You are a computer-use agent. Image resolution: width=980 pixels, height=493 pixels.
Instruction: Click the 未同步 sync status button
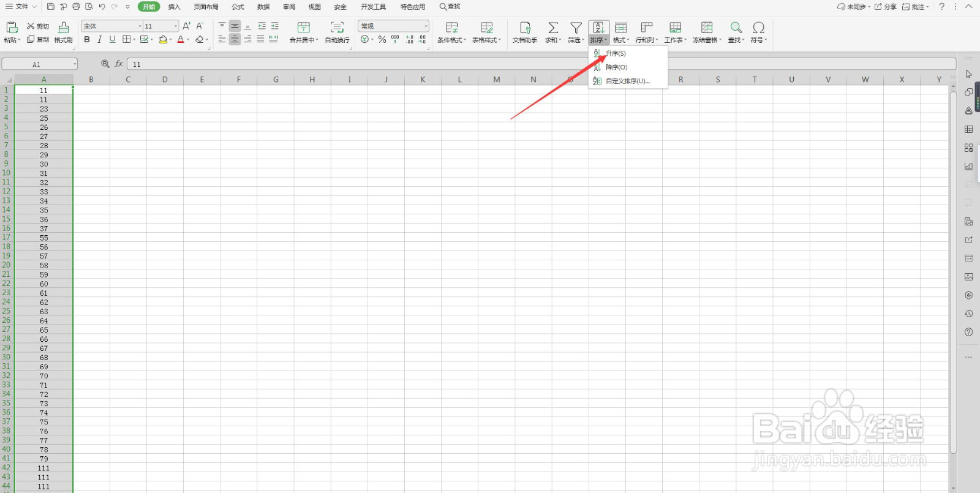(854, 7)
